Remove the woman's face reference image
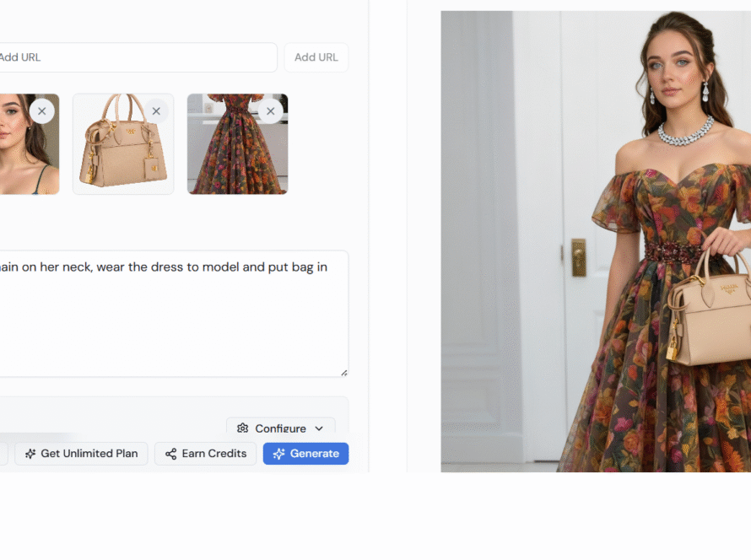 (x=41, y=111)
